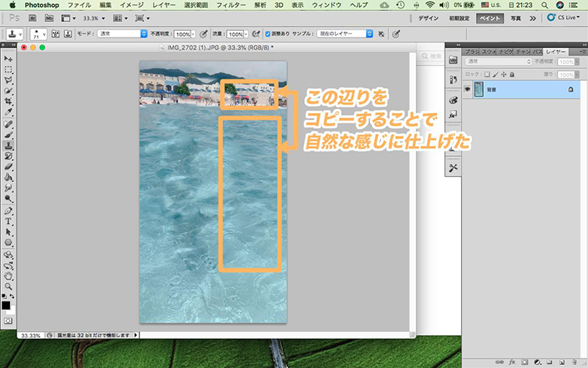Switch to the チャンネル panel tab
The height and width of the screenshot is (368, 588).
523,52
